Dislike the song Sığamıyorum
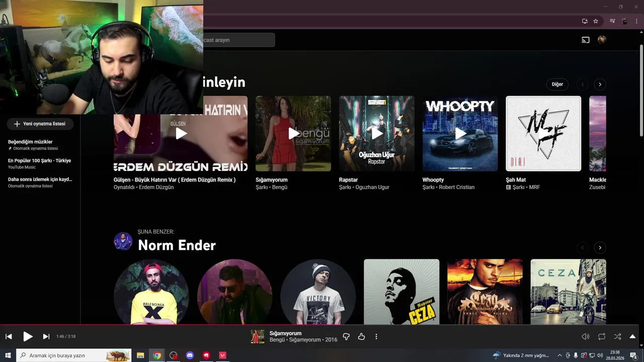644x362 pixels. [x=346, y=336]
